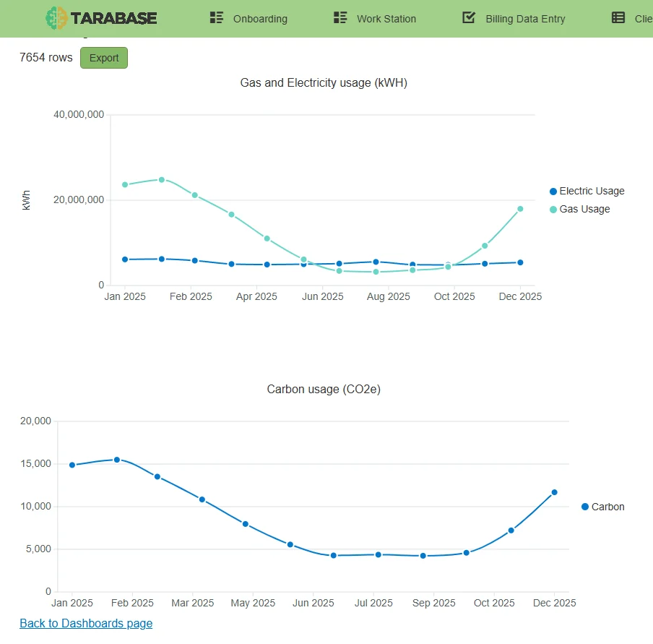
Task: Click the kWh axis title
Action: click(x=26, y=200)
